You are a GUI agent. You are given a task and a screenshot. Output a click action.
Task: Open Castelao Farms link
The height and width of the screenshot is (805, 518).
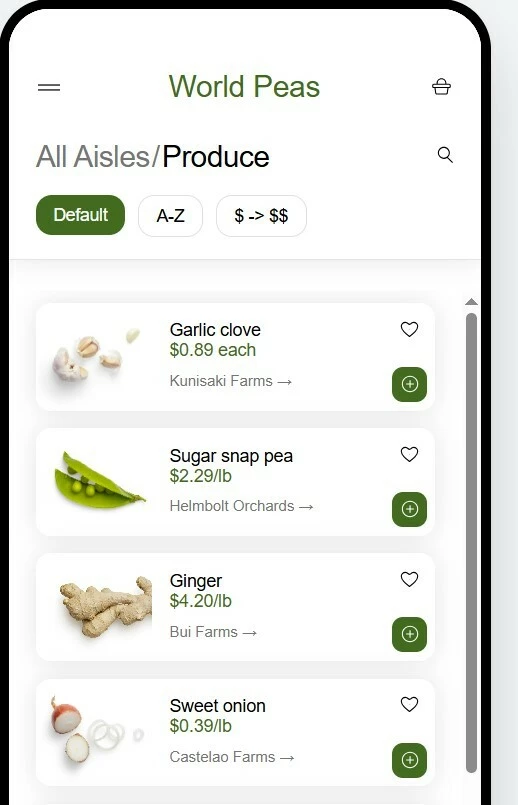pyautogui.click(x=232, y=757)
